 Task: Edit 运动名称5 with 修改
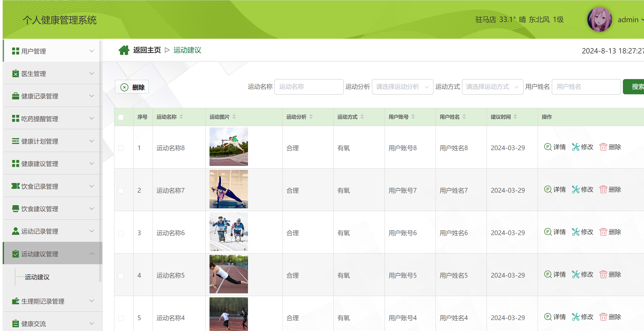point(583,274)
